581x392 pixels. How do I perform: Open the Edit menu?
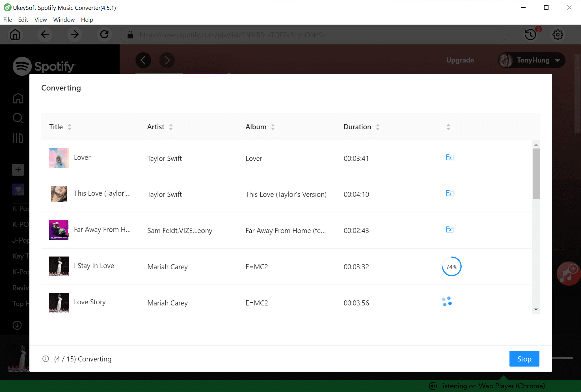pos(23,20)
